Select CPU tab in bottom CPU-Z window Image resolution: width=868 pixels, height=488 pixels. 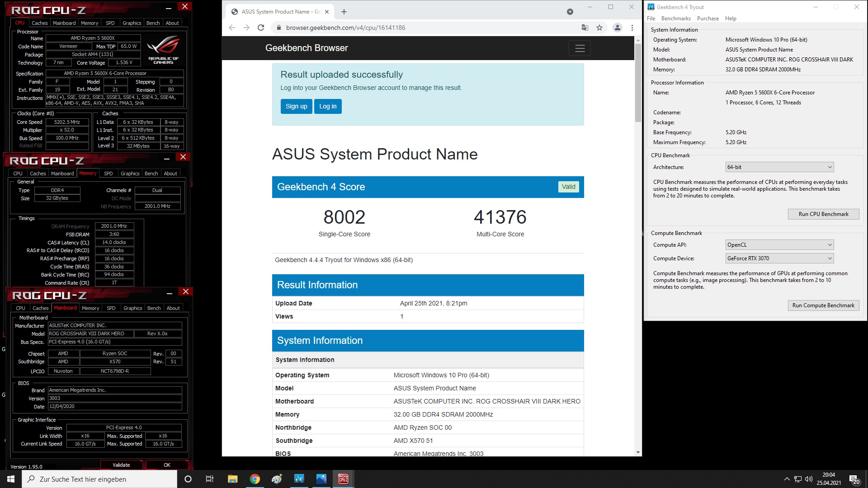(x=20, y=308)
